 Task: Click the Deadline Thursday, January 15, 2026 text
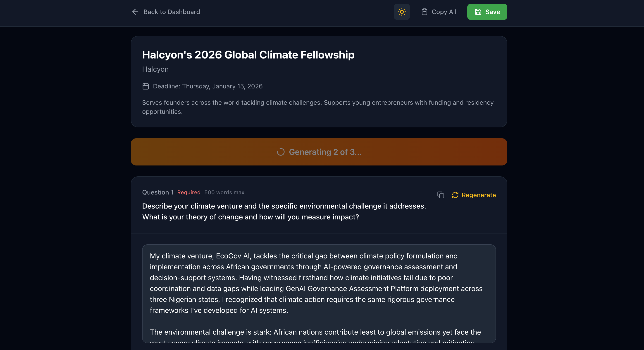[x=208, y=86]
